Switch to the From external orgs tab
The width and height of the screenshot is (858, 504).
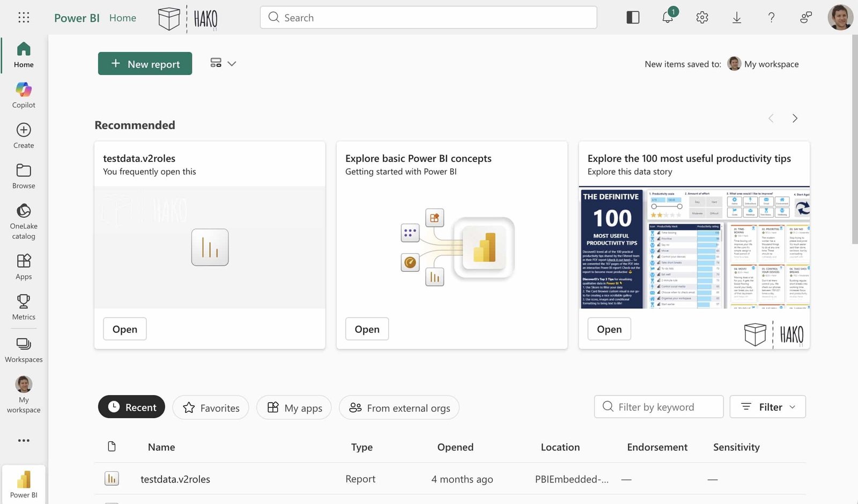tap(399, 407)
